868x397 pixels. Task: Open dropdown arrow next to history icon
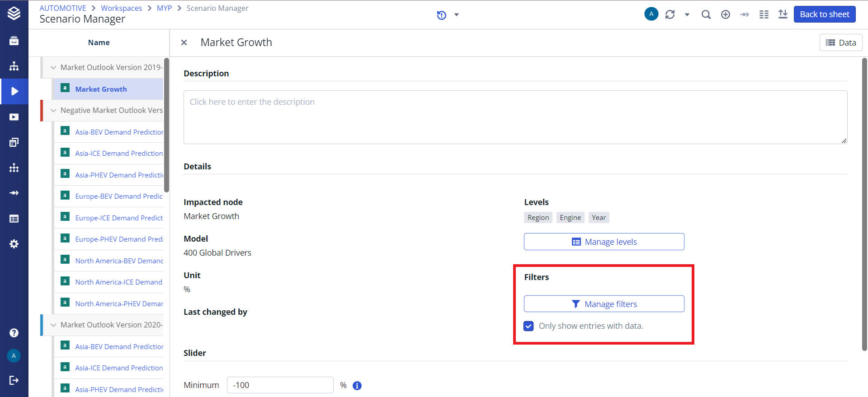[457, 15]
